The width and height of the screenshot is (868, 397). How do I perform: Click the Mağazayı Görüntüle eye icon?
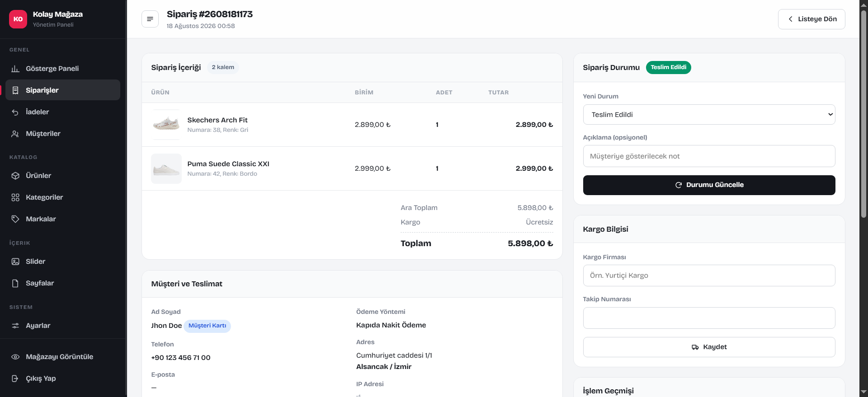15,357
